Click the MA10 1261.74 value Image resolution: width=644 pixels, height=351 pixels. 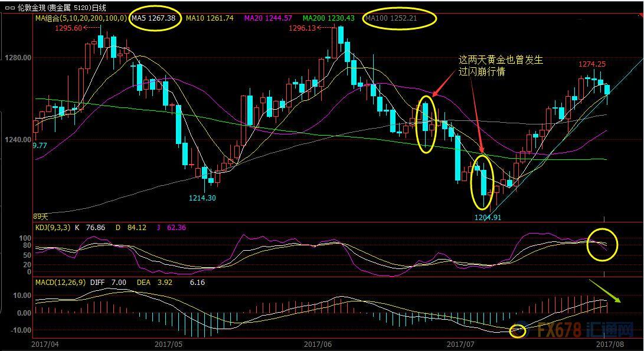210,18
